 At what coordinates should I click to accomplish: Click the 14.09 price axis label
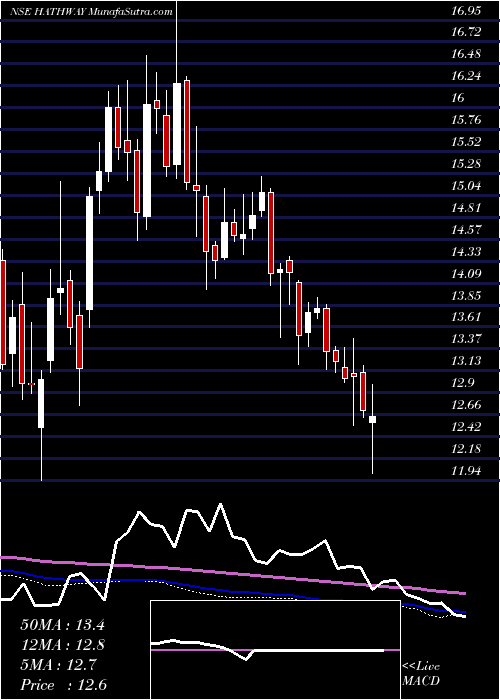[x=467, y=274]
